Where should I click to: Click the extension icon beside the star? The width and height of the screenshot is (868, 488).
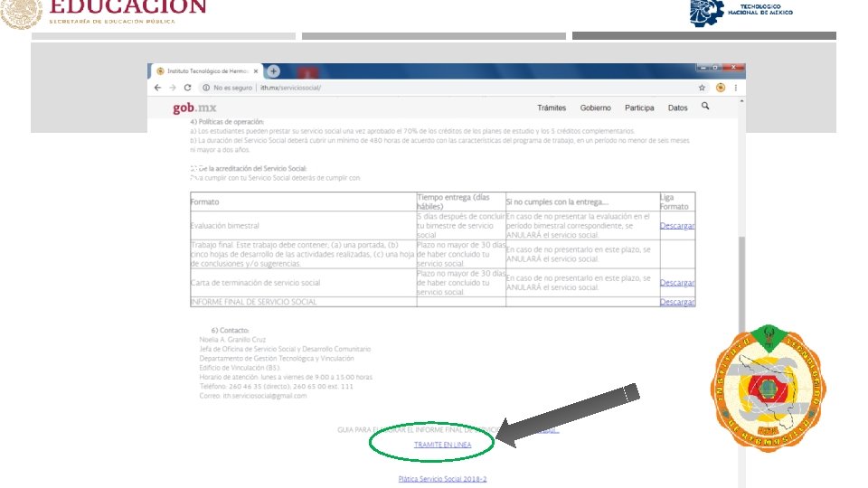pos(721,88)
